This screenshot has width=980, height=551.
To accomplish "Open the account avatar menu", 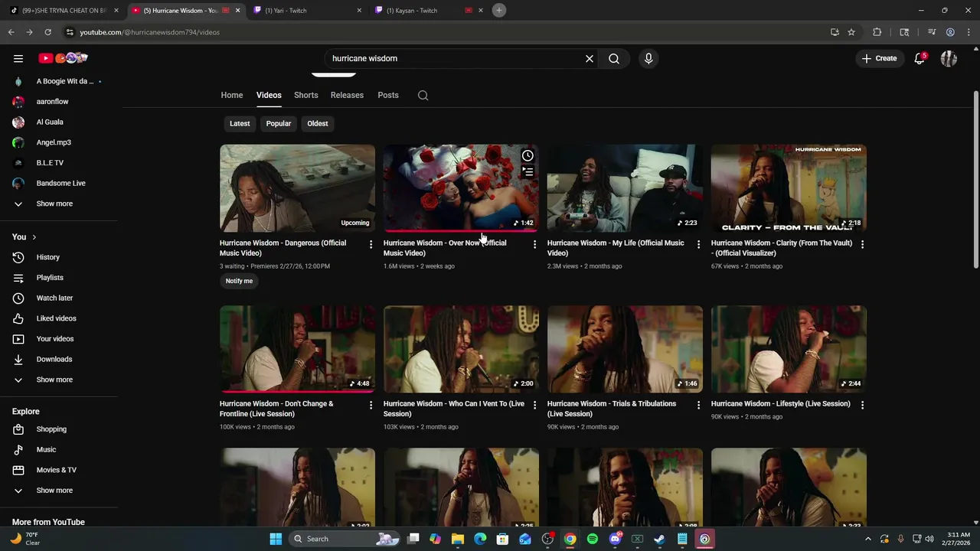I will [949, 58].
